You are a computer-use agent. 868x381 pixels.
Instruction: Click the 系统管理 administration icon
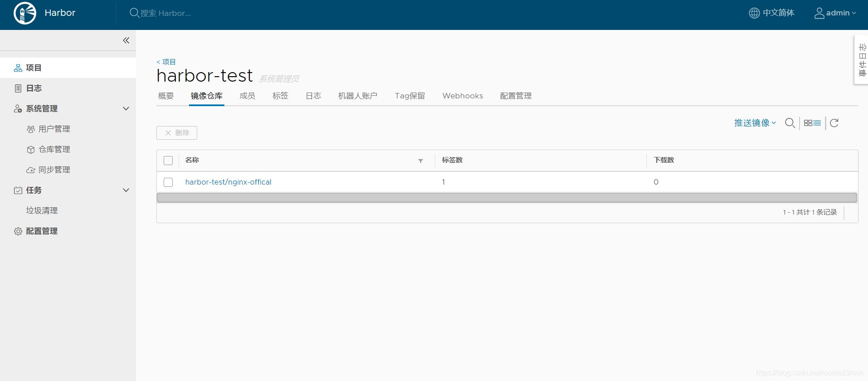tap(18, 109)
